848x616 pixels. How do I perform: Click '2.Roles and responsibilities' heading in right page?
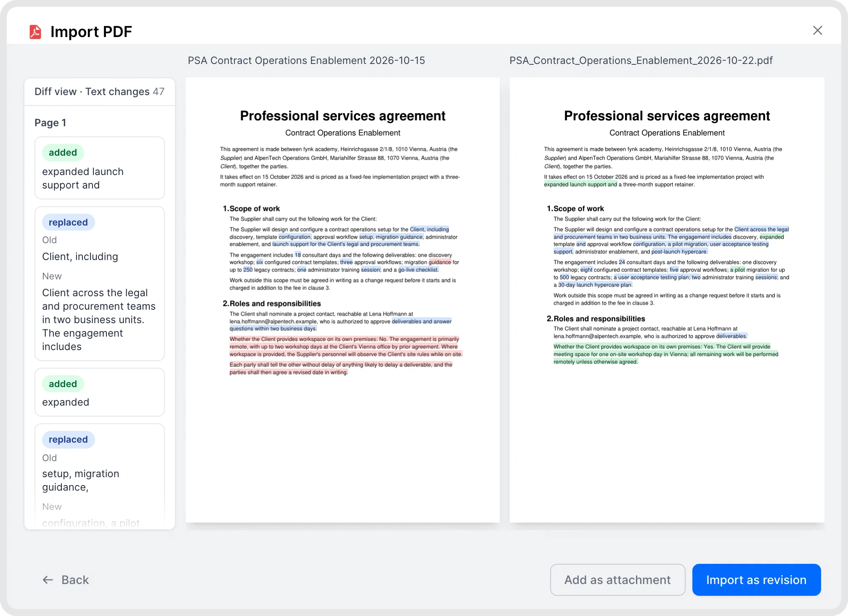tap(596, 319)
